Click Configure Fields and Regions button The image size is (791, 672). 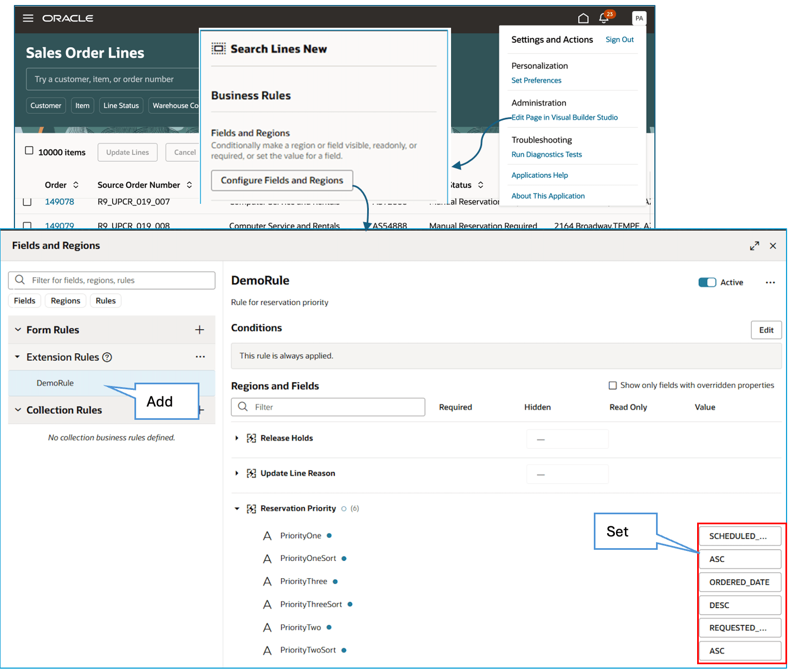[x=282, y=180]
